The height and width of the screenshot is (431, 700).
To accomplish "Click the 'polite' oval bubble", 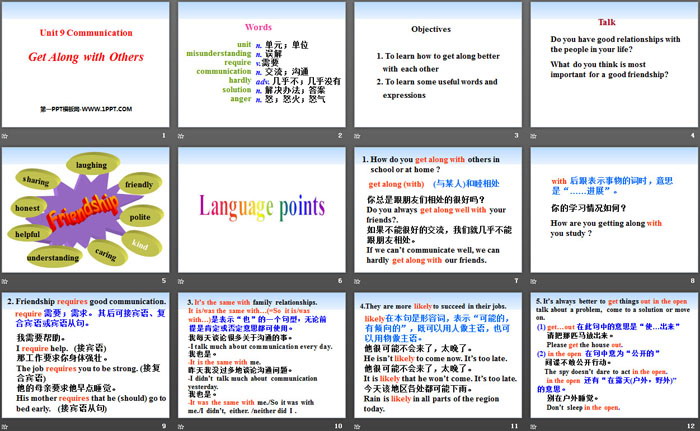I will (141, 216).
